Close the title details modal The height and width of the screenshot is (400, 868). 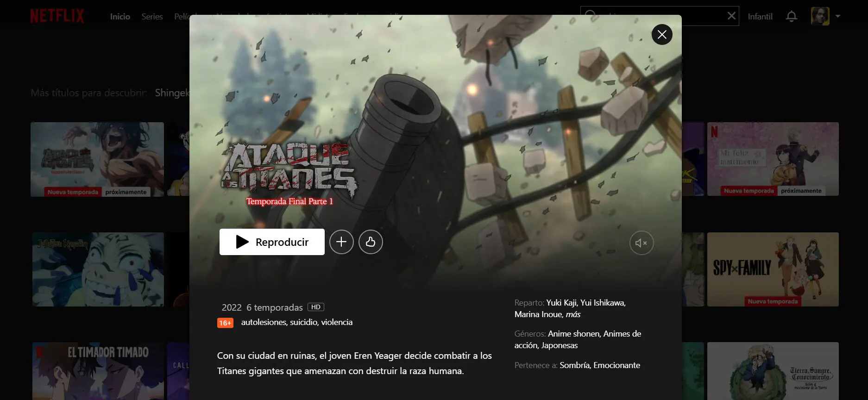(662, 34)
